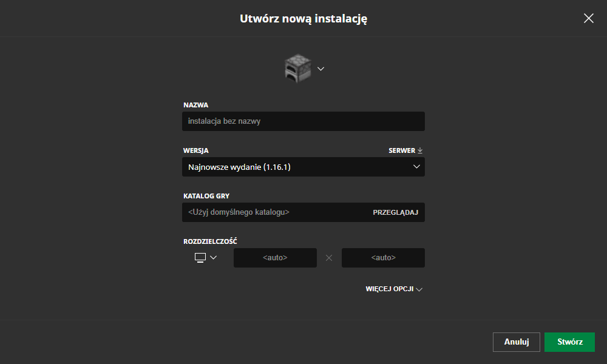Close the new installation dialog with X
The width and height of the screenshot is (607, 364).
tap(588, 18)
